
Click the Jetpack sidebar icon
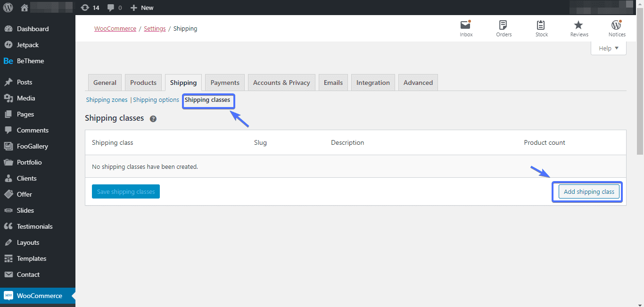[x=8, y=45]
